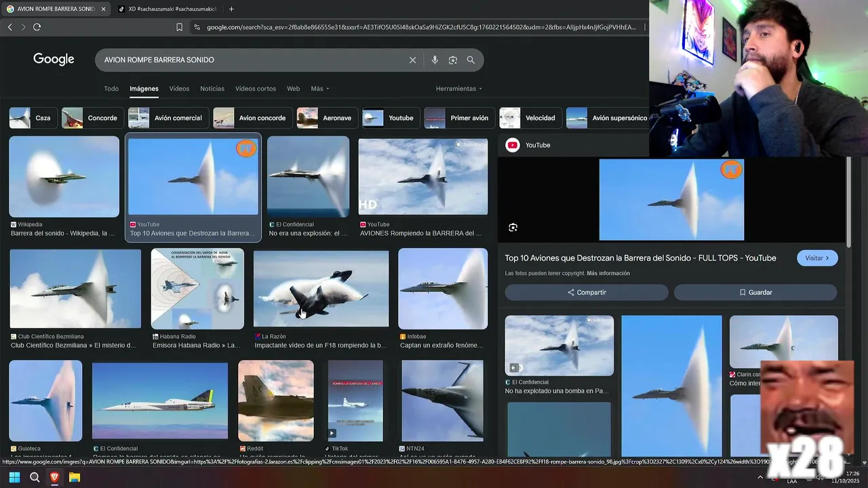Screen dimensions: 868x488
Task: Filter by Velocidad chip
Action: click(531, 118)
